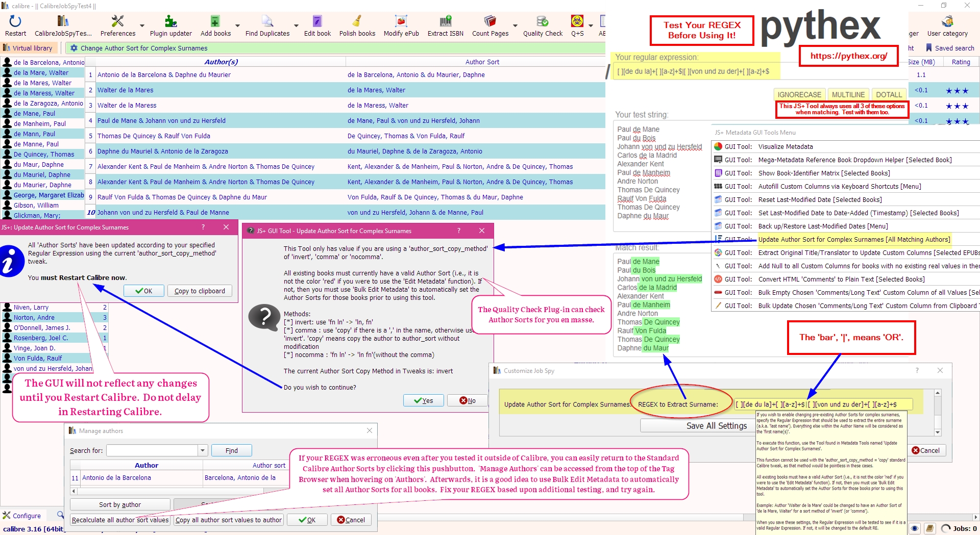Click the REGEX to Extract Surname field
Image resolution: width=980 pixels, height=535 pixels.
click(x=823, y=404)
